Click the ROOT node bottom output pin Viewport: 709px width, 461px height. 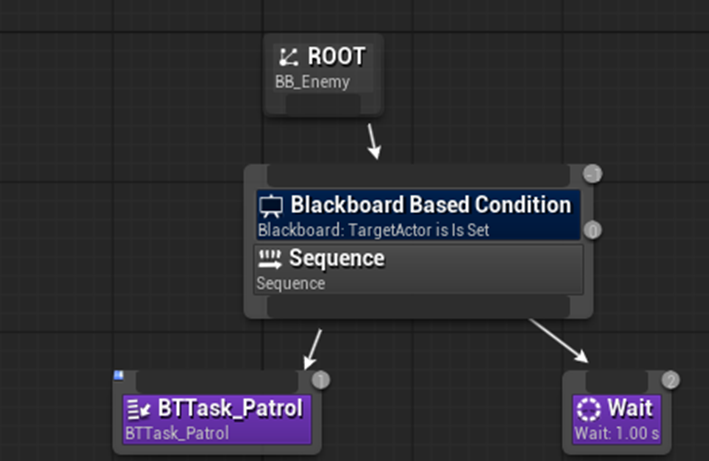[x=323, y=106]
